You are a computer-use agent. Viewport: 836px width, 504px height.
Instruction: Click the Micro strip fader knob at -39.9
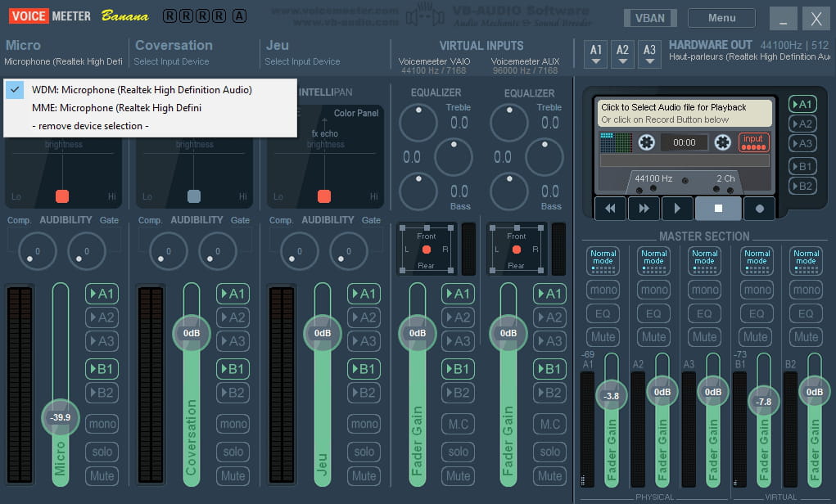point(61,417)
